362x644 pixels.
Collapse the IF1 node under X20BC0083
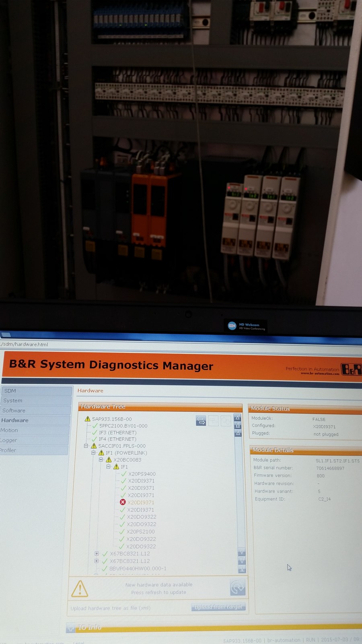(x=108, y=467)
